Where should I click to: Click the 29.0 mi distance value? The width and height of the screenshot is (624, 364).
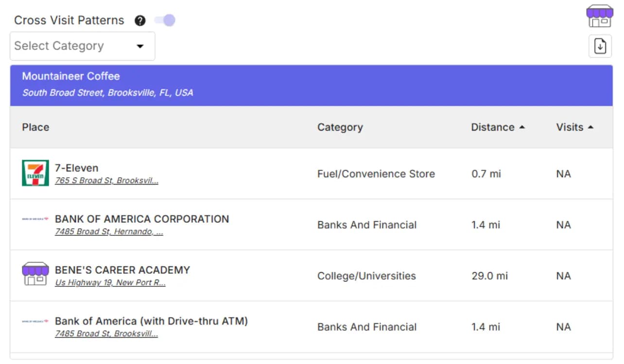coord(489,276)
